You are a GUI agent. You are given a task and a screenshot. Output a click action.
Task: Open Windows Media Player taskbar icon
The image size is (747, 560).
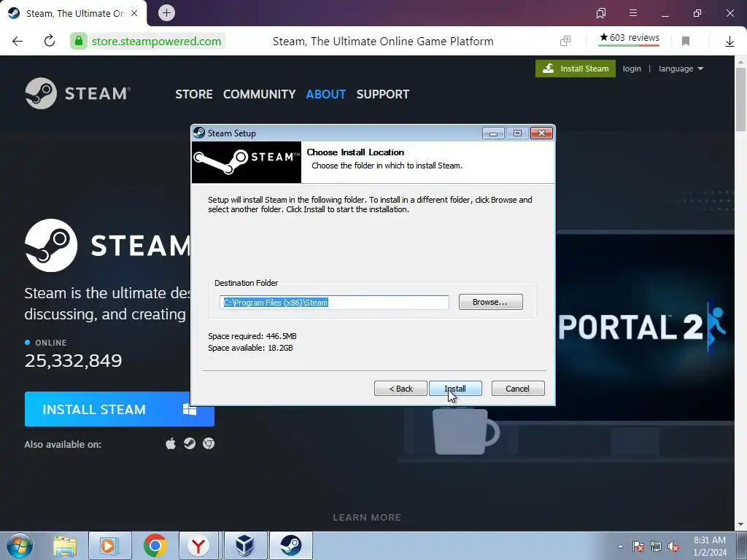109,545
